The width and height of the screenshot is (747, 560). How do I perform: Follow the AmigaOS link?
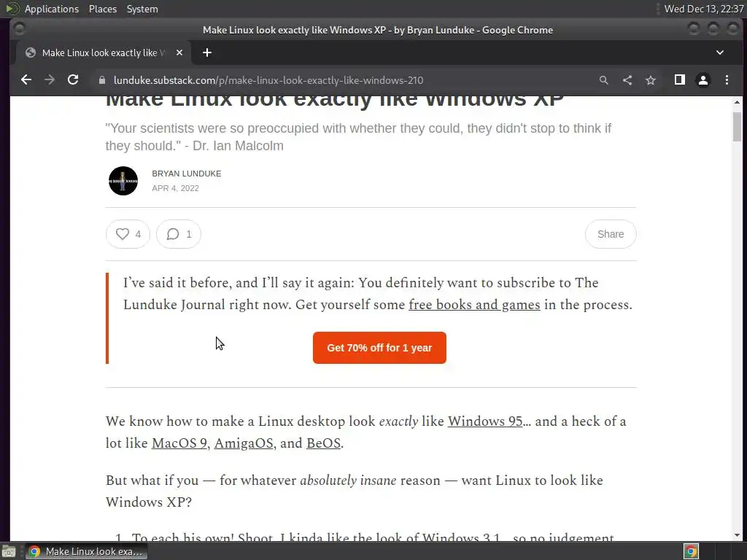[244, 443]
